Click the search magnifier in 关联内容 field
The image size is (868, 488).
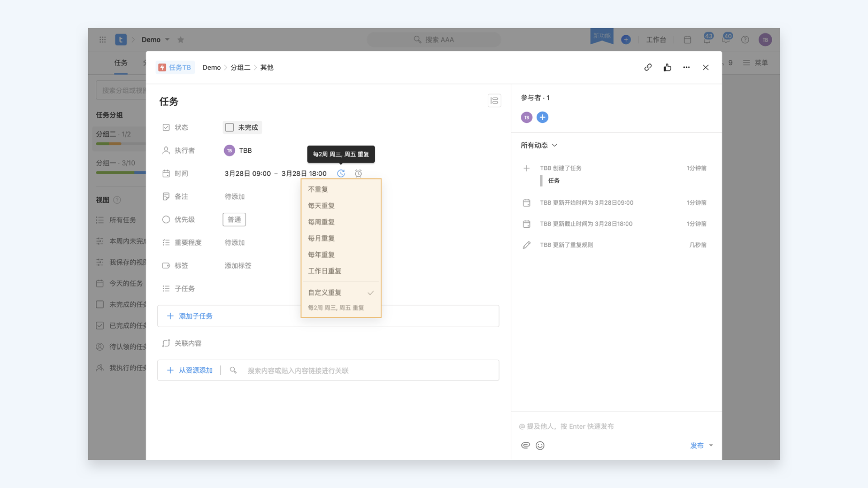[x=233, y=371]
